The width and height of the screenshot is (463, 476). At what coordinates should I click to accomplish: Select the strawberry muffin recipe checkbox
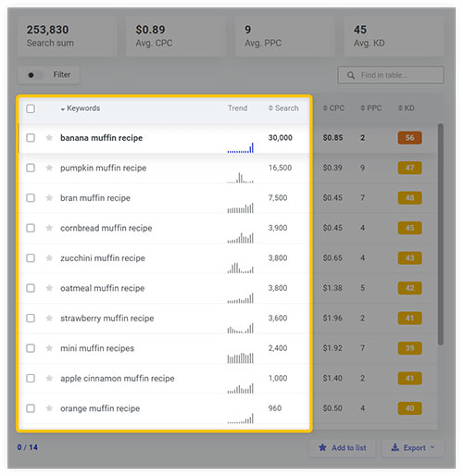31,318
